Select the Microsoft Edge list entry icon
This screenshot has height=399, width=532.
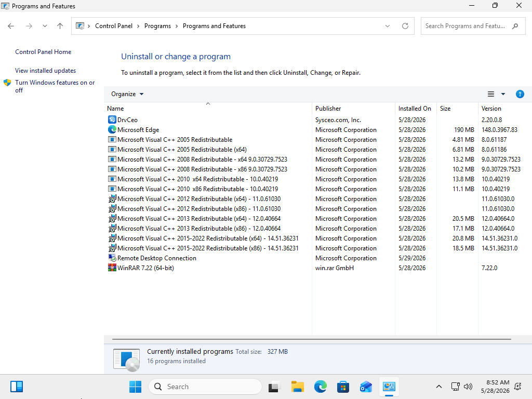coord(112,129)
